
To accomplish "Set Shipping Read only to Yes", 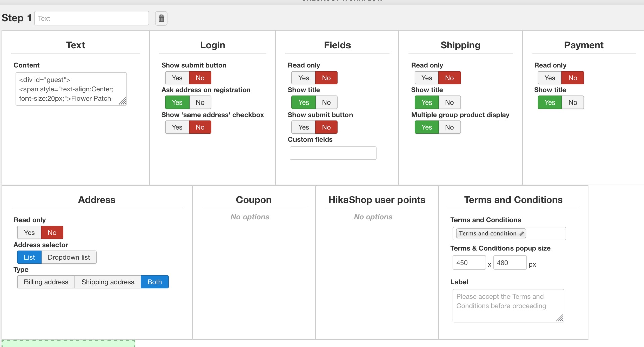I will pyautogui.click(x=426, y=78).
